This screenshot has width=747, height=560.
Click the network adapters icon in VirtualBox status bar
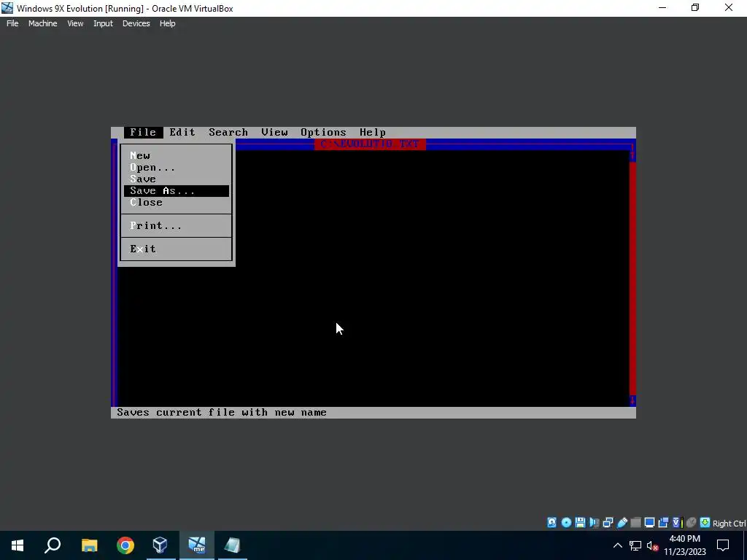(x=608, y=522)
